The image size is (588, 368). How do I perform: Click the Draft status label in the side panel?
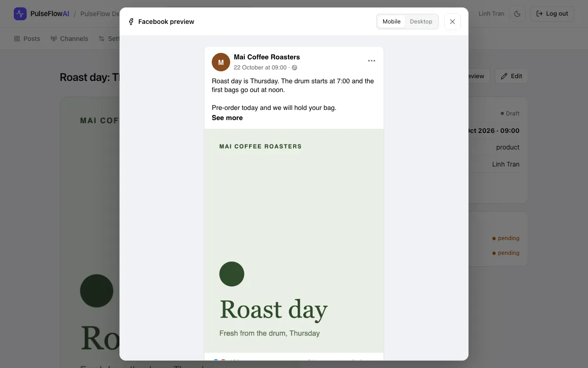coord(510,113)
